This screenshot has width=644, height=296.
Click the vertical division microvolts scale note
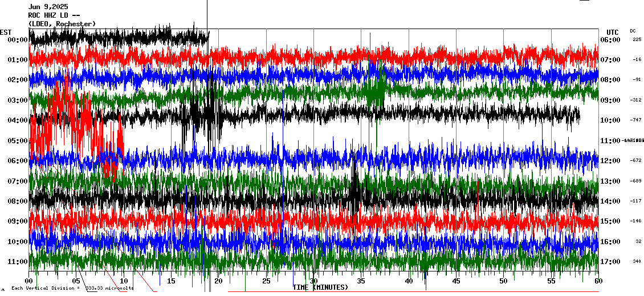coord(72,289)
